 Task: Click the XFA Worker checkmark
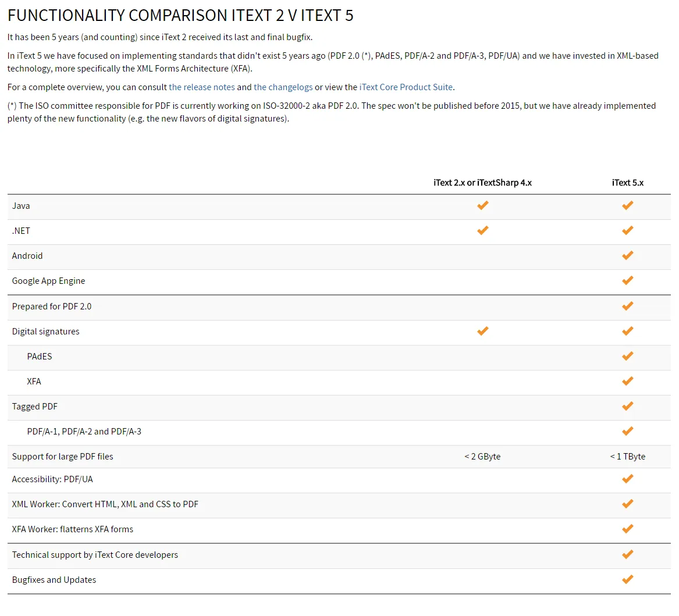[627, 529]
